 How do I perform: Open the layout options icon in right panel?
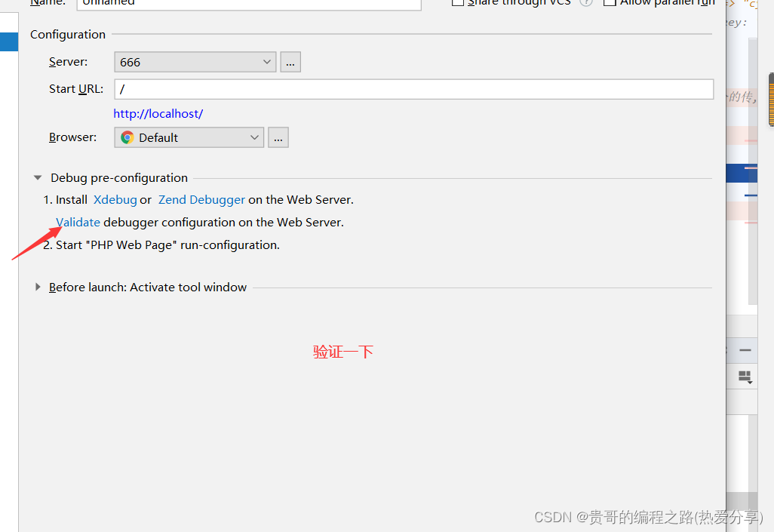tap(745, 376)
